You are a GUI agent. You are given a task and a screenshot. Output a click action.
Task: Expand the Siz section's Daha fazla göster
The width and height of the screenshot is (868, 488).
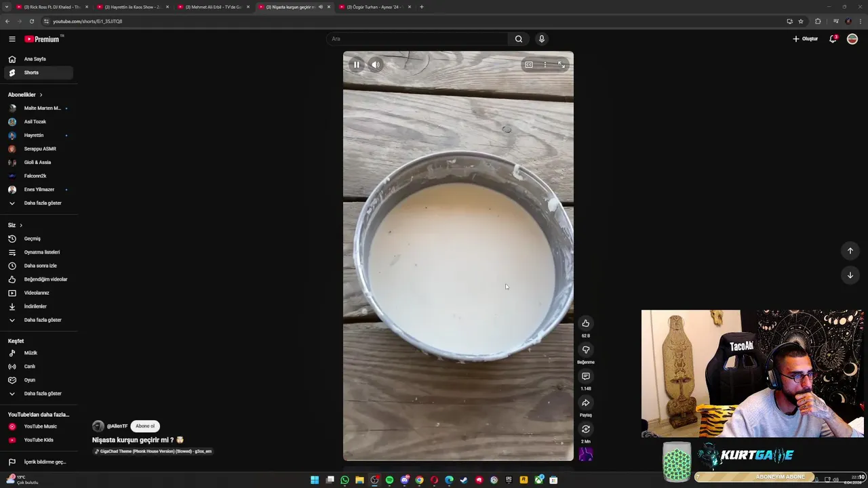(39, 320)
